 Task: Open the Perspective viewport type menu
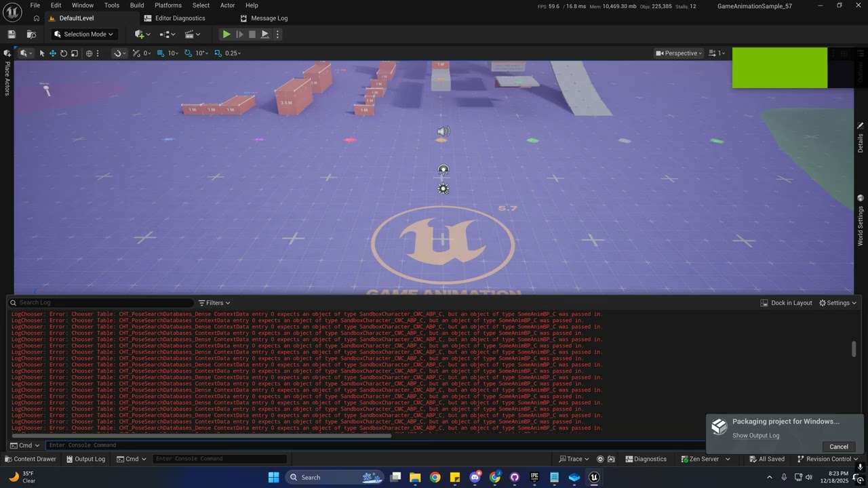pyautogui.click(x=679, y=53)
